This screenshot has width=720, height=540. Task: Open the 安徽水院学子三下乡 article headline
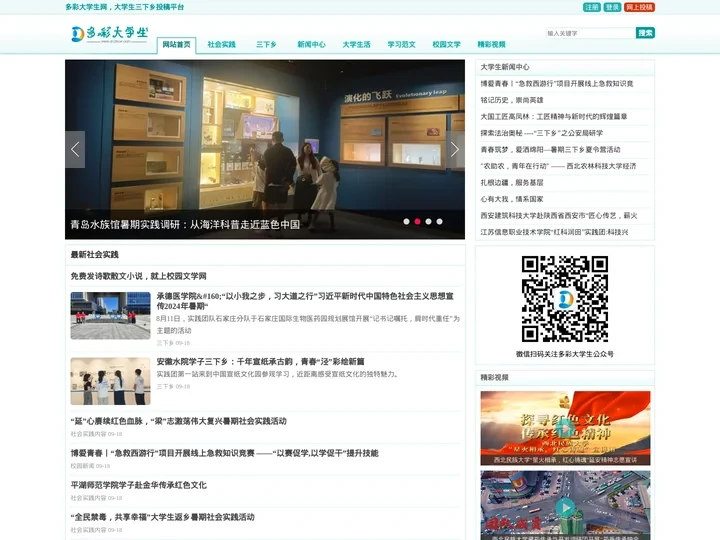point(260,362)
